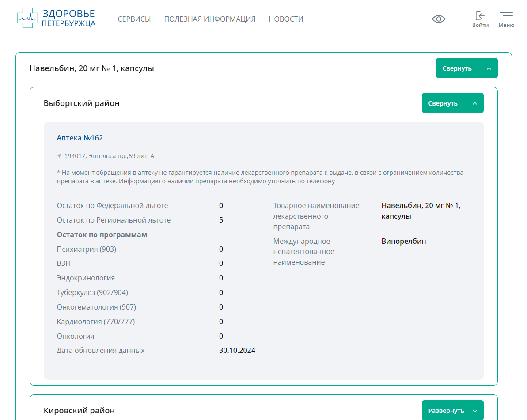527x420 pixels.
Task: Open the НОВОСТИ menu item
Action: 286,19
